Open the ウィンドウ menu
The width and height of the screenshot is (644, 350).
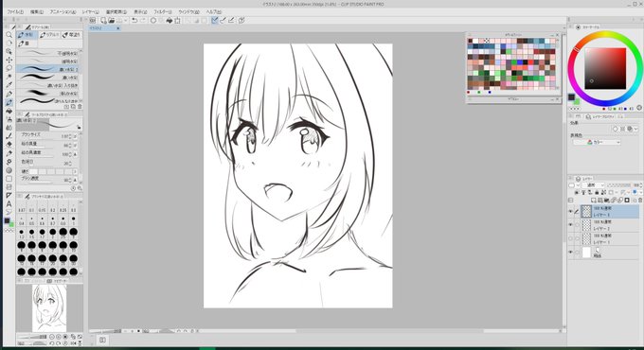(x=188, y=12)
